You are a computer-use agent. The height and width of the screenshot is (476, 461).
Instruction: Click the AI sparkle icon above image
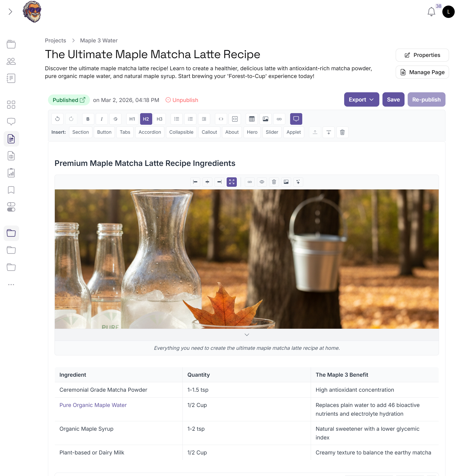point(298,182)
